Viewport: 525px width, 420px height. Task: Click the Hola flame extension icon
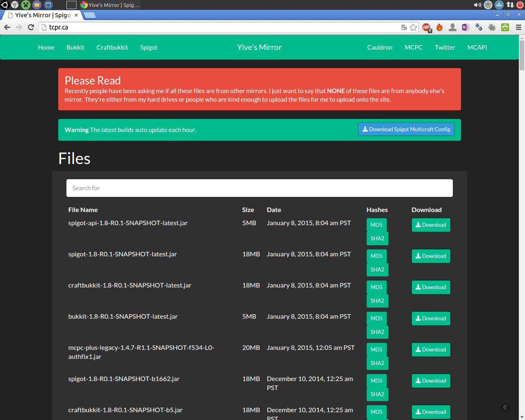click(439, 27)
